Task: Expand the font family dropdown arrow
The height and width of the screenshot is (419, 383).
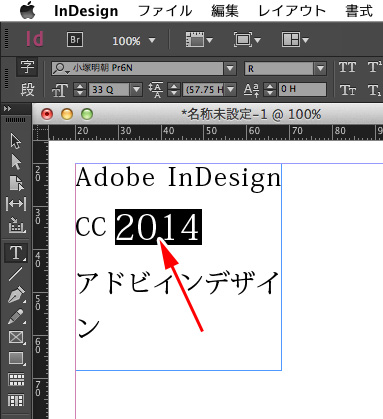Action: [230, 68]
